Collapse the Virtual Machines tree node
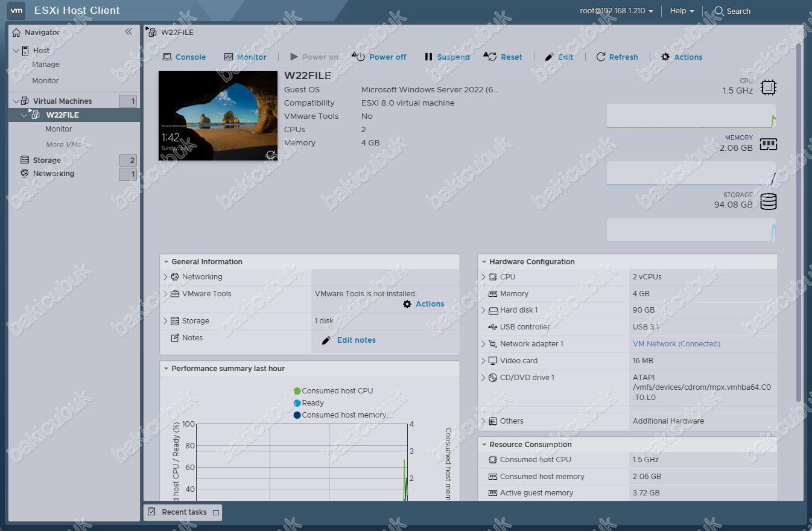The width and height of the screenshot is (812, 531). tap(16, 101)
